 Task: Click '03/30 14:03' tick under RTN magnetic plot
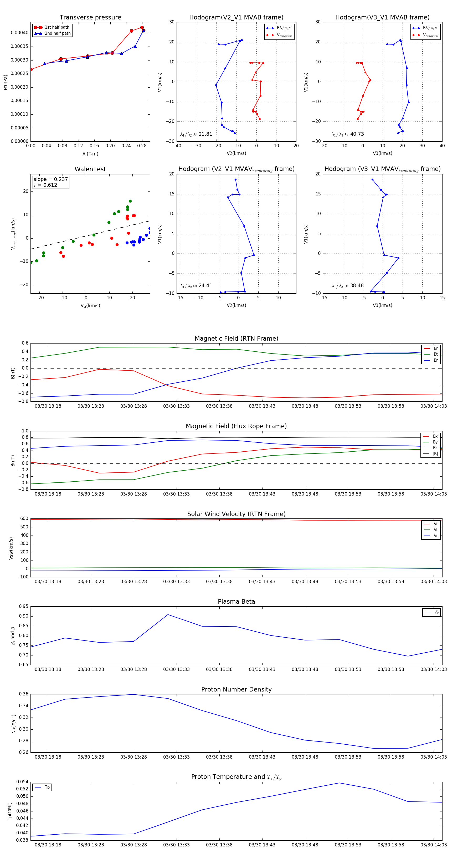coord(434,406)
